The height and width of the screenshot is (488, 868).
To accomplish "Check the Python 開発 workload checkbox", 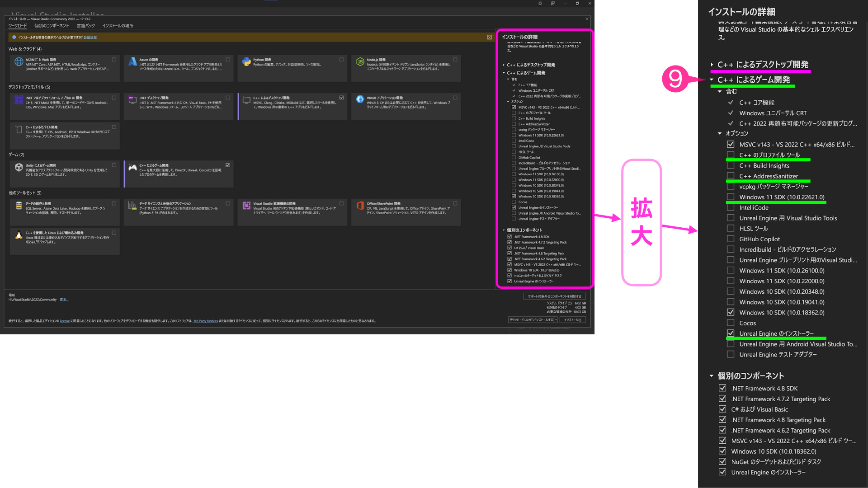I will point(341,60).
